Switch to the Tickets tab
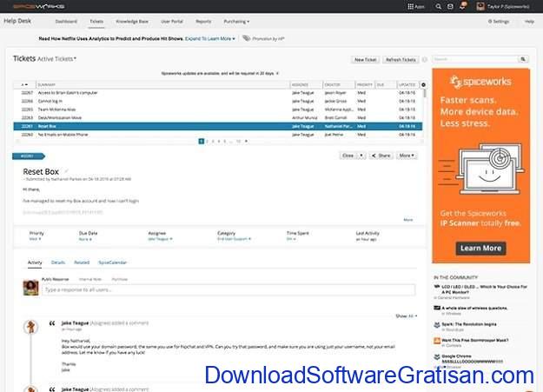Viewport: 543px width, 392px height. (x=96, y=22)
